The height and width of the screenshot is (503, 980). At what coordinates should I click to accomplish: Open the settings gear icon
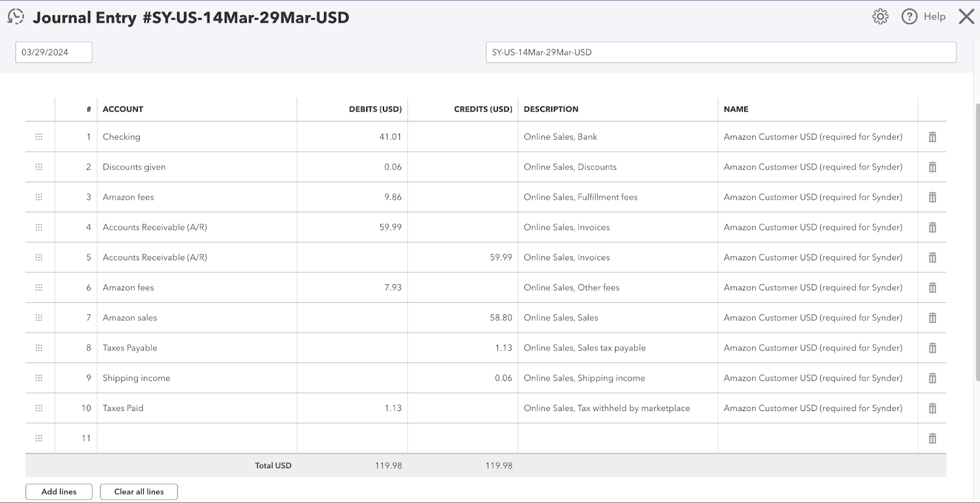click(880, 17)
